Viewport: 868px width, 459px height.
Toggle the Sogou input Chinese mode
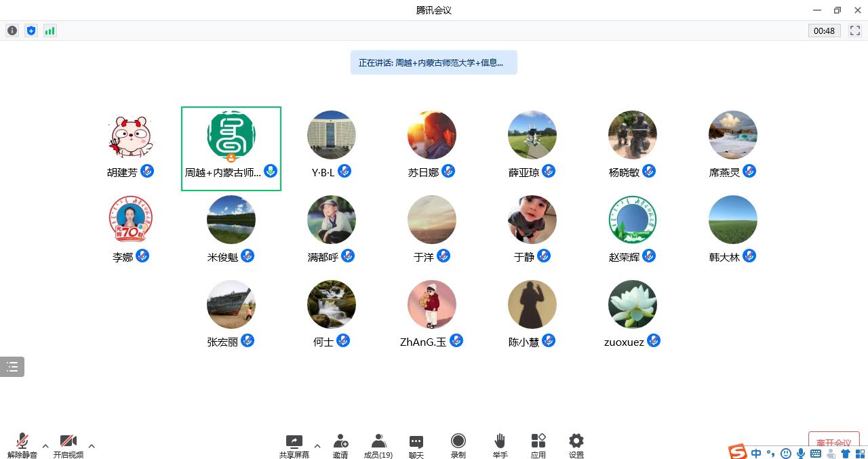click(755, 453)
